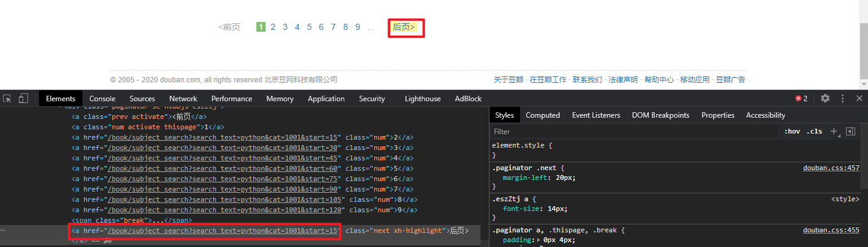Screen dimensions: 868x247
Task: Open the 联系我们 footer link
Action: 587,80
